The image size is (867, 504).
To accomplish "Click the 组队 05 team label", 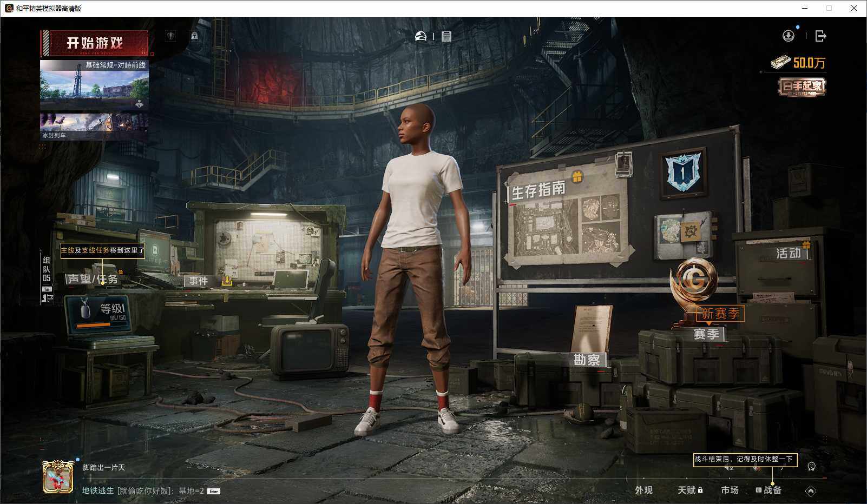I will click(x=47, y=269).
